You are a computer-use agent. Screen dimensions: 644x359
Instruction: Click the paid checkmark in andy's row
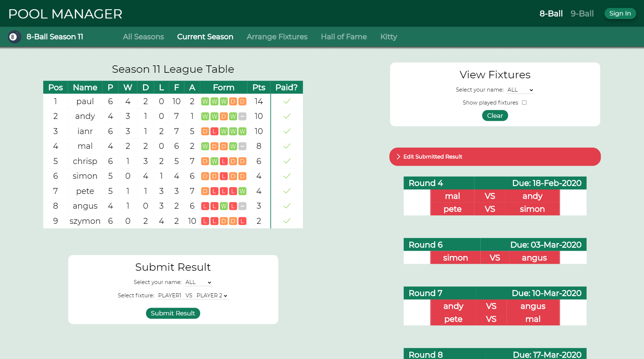tap(287, 116)
